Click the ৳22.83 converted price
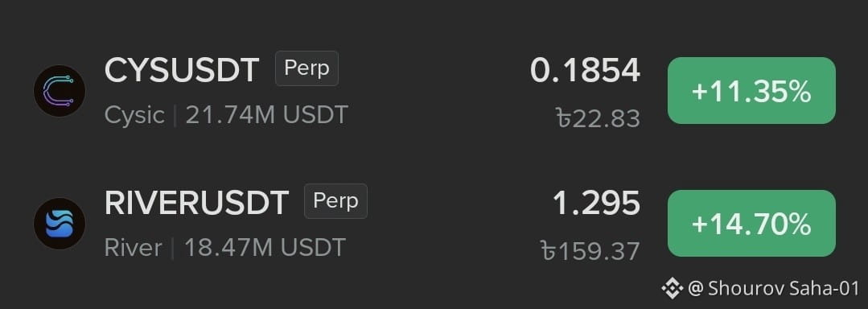Image resolution: width=868 pixels, height=309 pixels. 598,118
